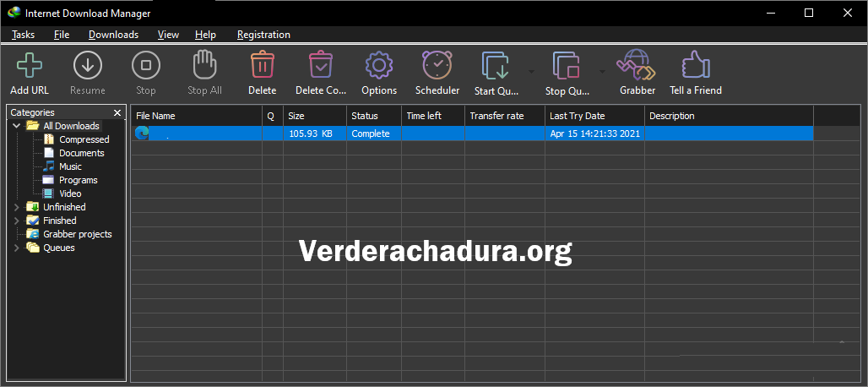Sort by the Transfer rate column header

click(505, 116)
